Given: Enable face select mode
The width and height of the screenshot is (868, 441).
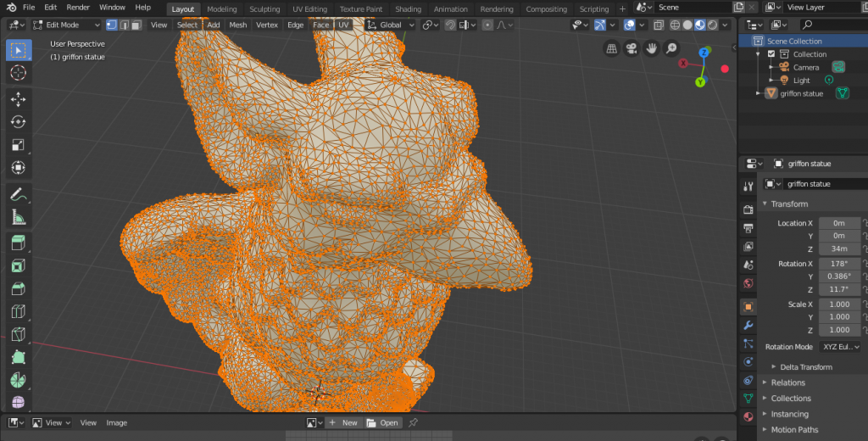Looking at the screenshot, I should (x=136, y=25).
